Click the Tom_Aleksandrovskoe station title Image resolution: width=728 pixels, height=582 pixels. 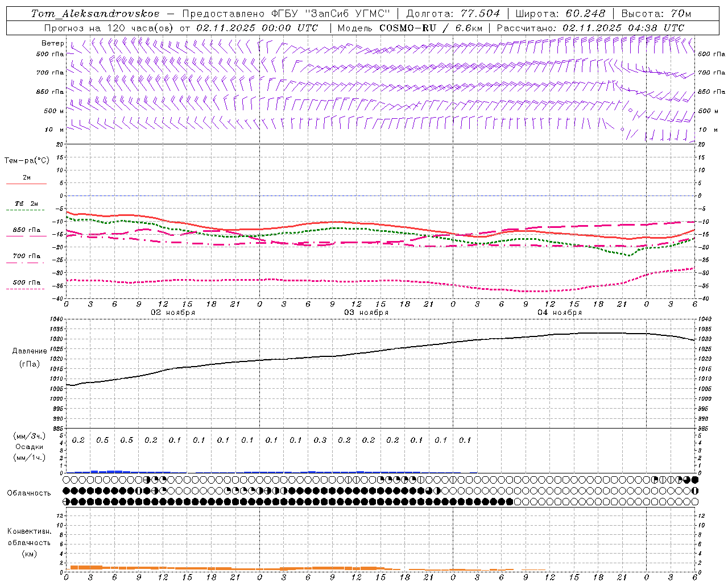[96, 14]
